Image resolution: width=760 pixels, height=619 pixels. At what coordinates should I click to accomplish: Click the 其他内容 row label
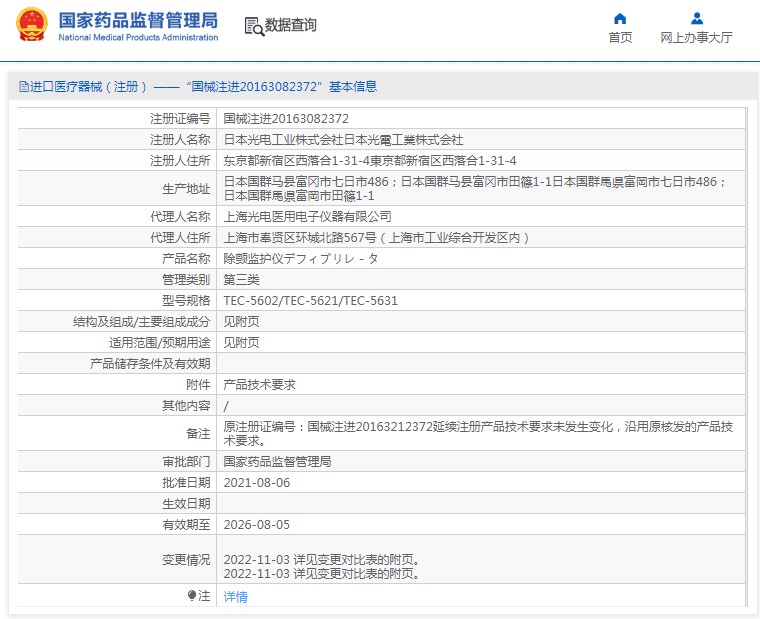[186, 406]
